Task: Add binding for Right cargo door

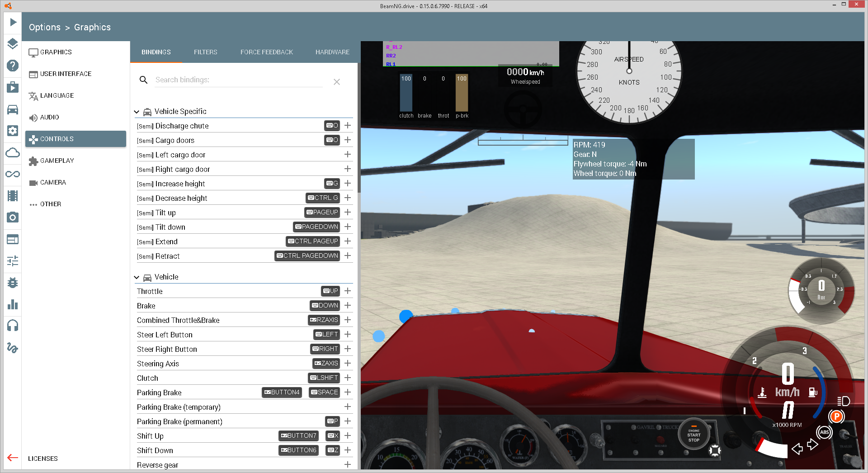Action: (x=348, y=169)
